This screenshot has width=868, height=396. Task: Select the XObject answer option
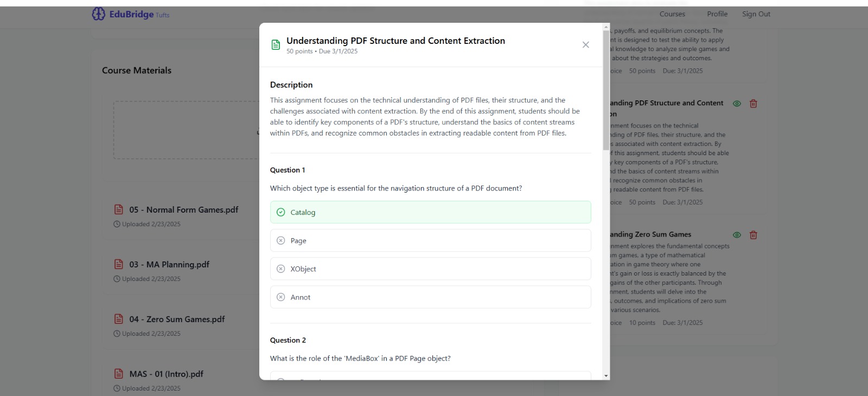[x=431, y=269]
